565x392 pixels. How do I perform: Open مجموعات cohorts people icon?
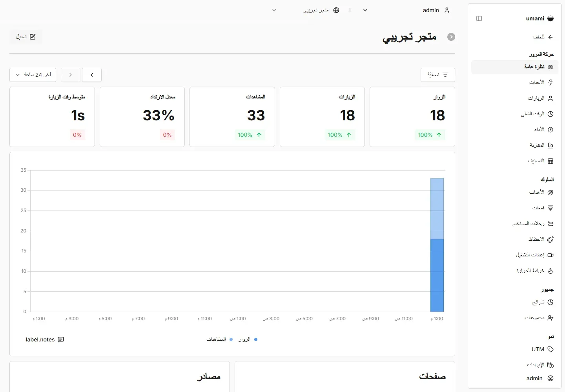point(550,318)
